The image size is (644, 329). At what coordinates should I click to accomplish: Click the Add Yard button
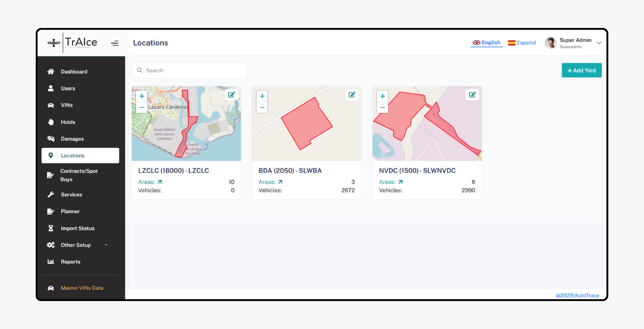pyautogui.click(x=581, y=70)
